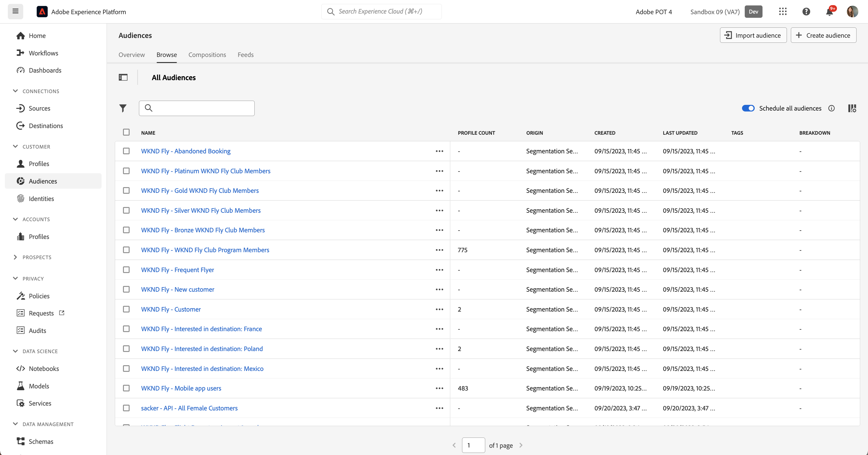
Task: Click info icon beside Schedule all audiences
Action: click(832, 108)
